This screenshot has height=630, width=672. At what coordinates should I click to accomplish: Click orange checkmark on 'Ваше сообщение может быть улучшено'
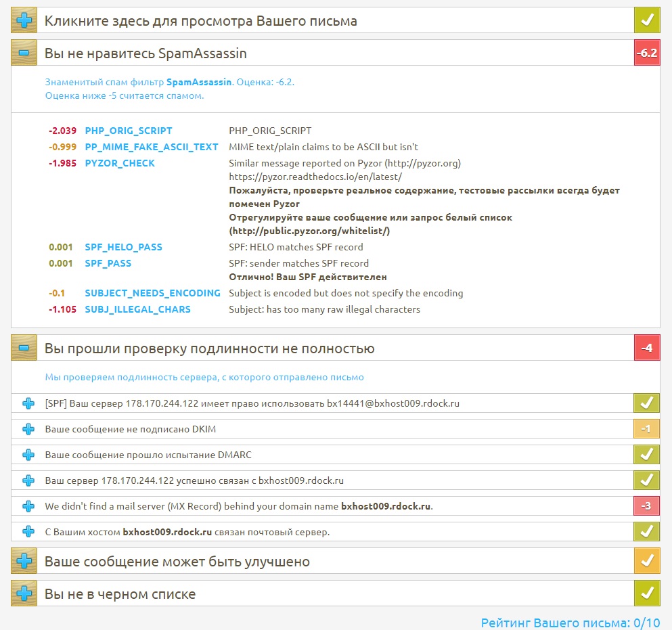click(646, 562)
